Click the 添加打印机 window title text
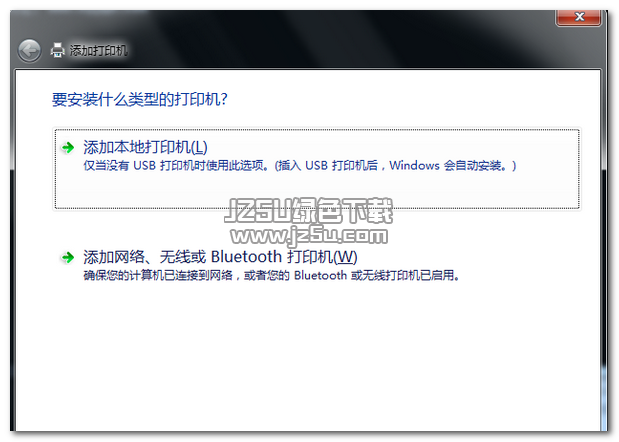619x442 pixels. click(98, 51)
